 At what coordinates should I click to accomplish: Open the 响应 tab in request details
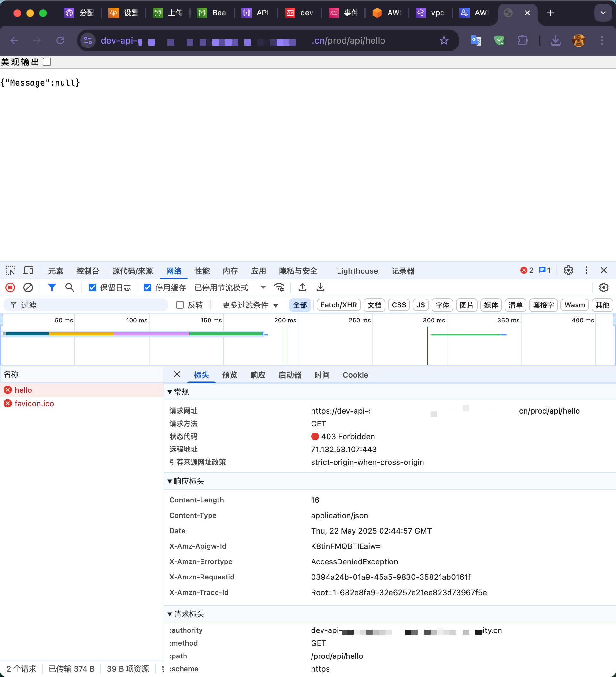pos(258,375)
